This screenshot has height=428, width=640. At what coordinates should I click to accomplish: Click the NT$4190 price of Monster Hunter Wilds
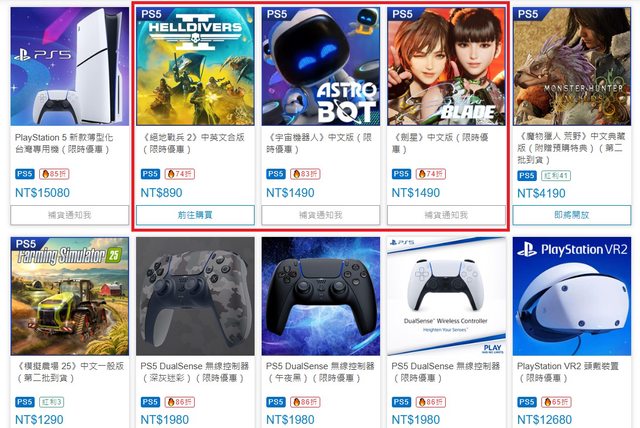click(x=541, y=193)
